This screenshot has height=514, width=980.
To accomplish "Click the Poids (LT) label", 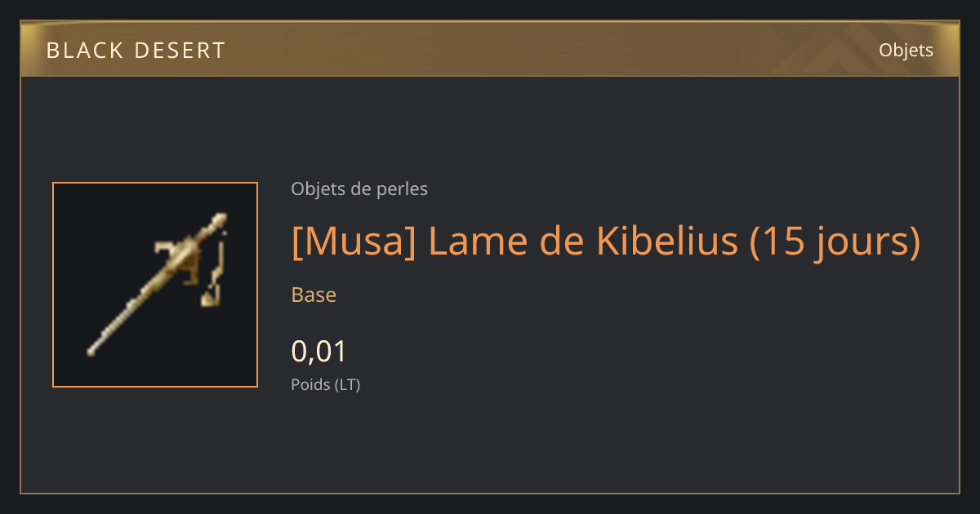I will point(326,384).
